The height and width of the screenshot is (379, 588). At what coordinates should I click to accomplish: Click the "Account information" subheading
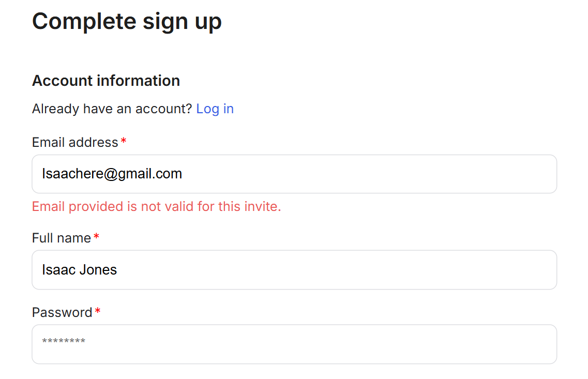(x=106, y=81)
